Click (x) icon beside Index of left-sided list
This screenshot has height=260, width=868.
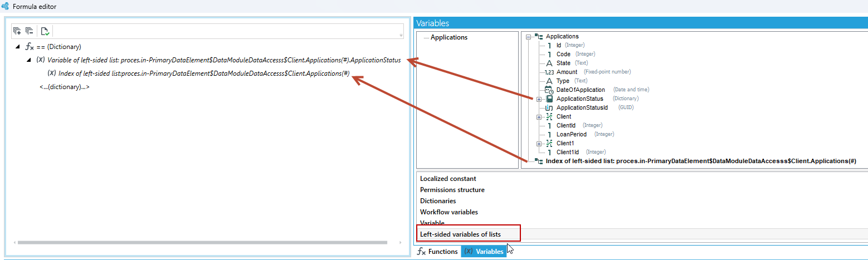[x=51, y=73]
